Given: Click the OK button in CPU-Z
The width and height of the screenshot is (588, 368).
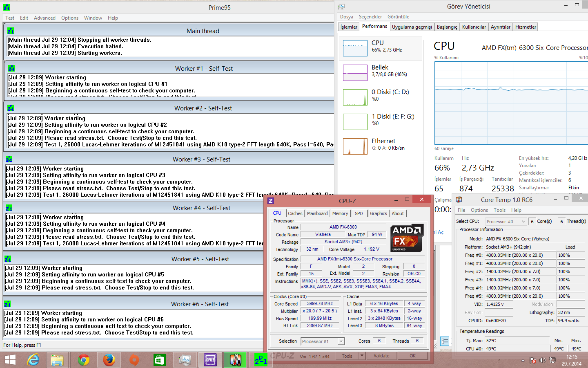Looking at the screenshot, I should tap(412, 356).
